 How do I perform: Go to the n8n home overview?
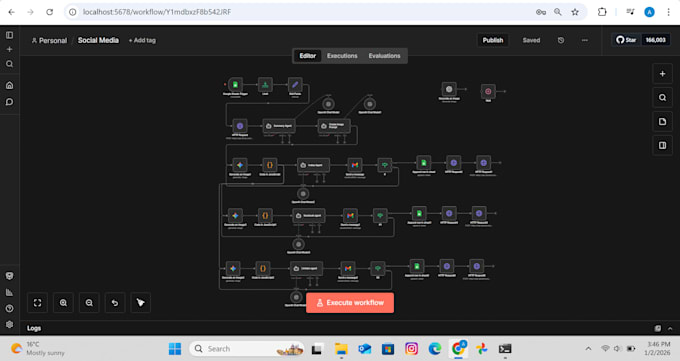tap(10, 85)
